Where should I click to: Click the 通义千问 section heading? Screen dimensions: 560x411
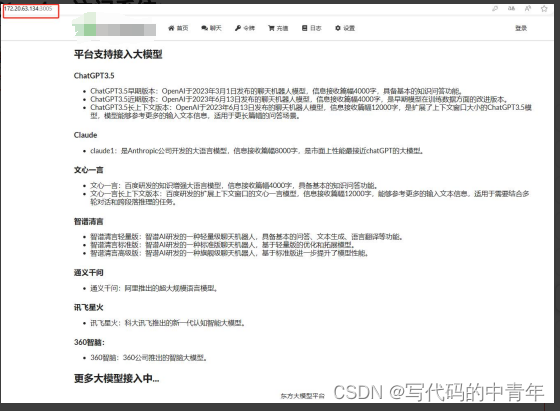pos(89,273)
